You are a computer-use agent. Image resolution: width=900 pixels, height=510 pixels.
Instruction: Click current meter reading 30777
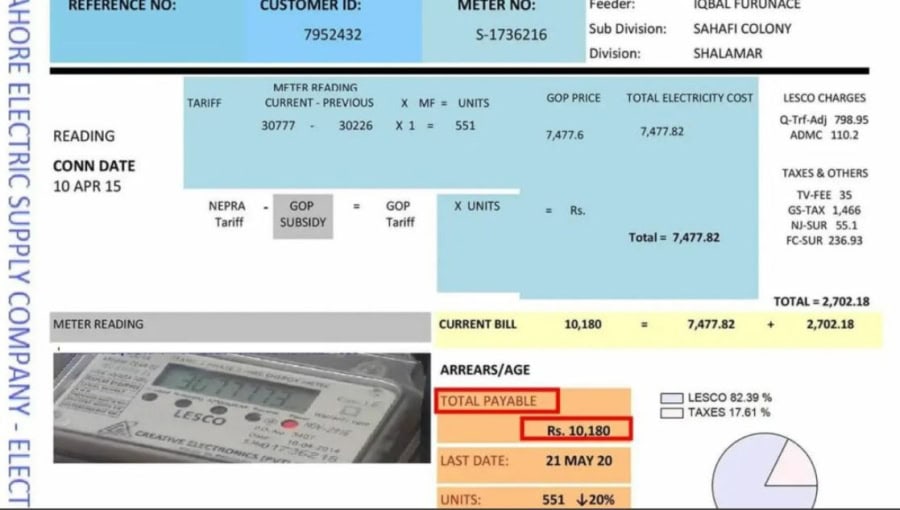click(x=278, y=126)
